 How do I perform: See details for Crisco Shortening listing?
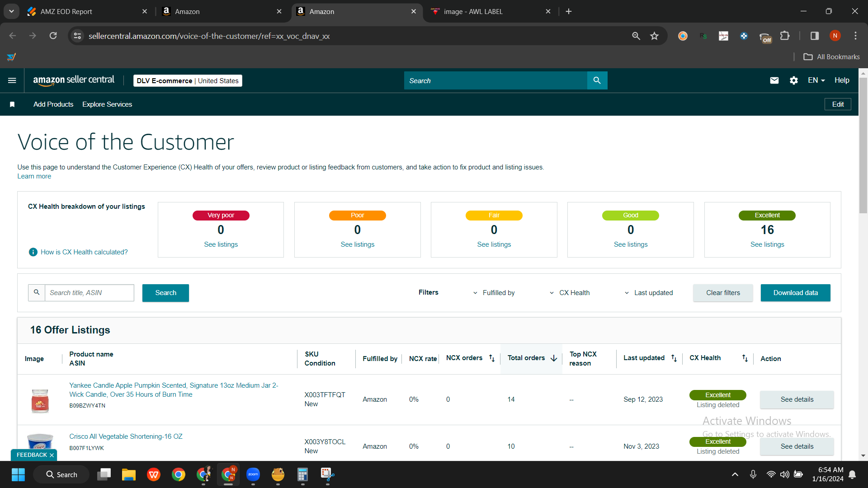[797, 446]
